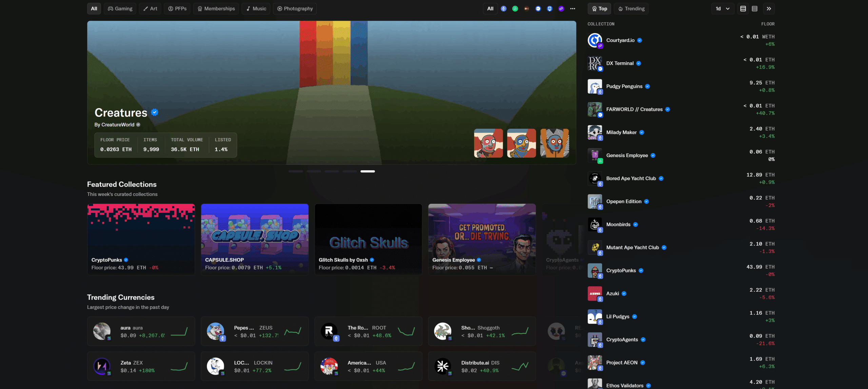
Task: Open the Pepes ZEUS currency card
Action: (255, 331)
